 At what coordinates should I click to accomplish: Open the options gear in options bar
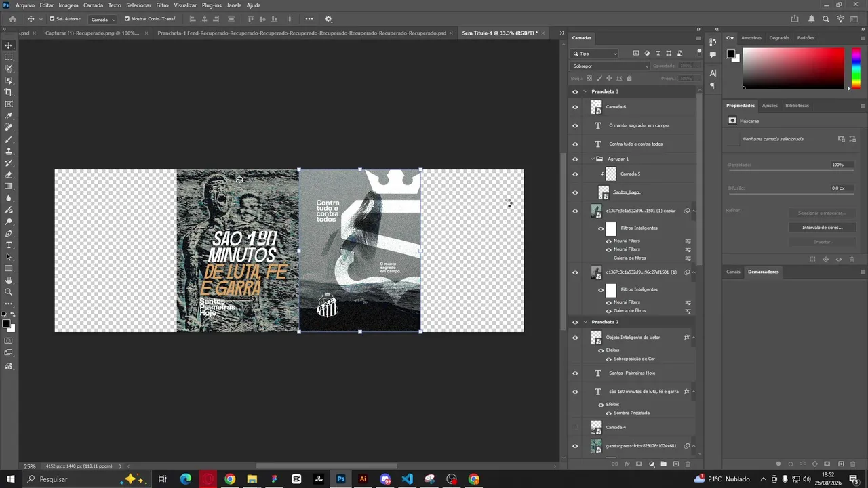click(x=329, y=19)
